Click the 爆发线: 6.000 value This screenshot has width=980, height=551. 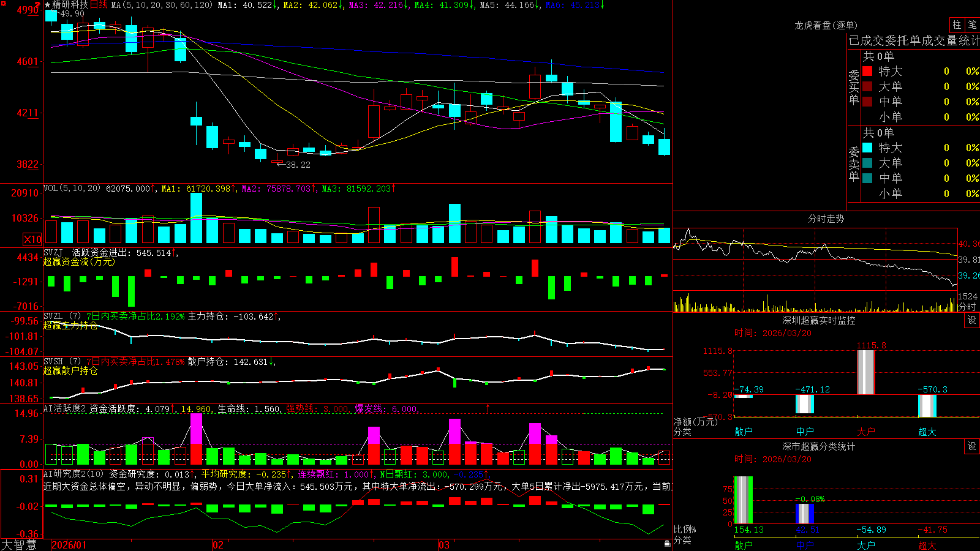386,408
